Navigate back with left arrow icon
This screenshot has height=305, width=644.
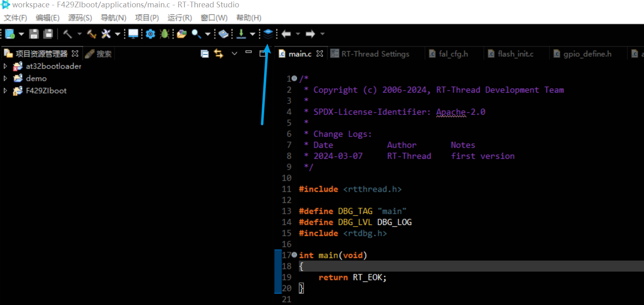click(286, 34)
